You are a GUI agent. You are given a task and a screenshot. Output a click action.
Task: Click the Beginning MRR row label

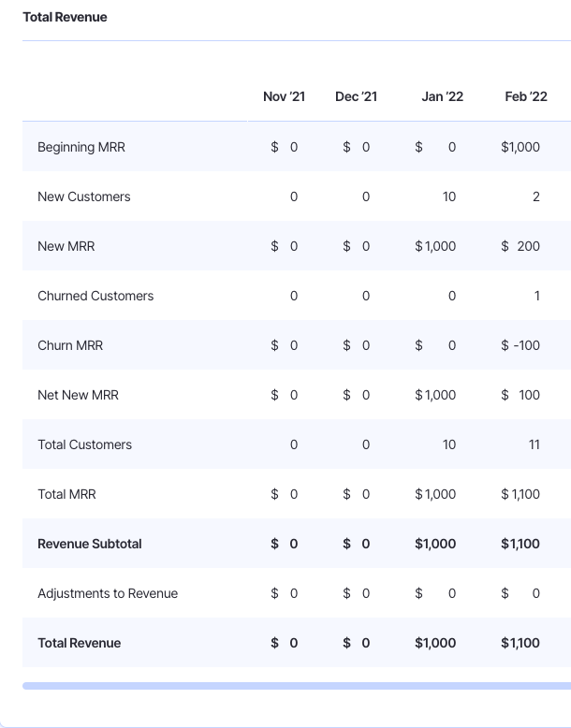pos(81,147)
